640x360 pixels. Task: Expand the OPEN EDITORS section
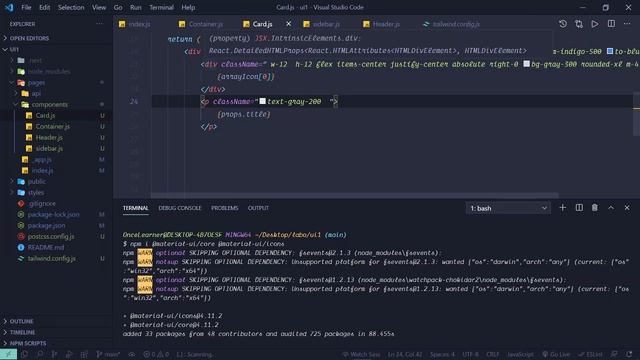[29, 38]
